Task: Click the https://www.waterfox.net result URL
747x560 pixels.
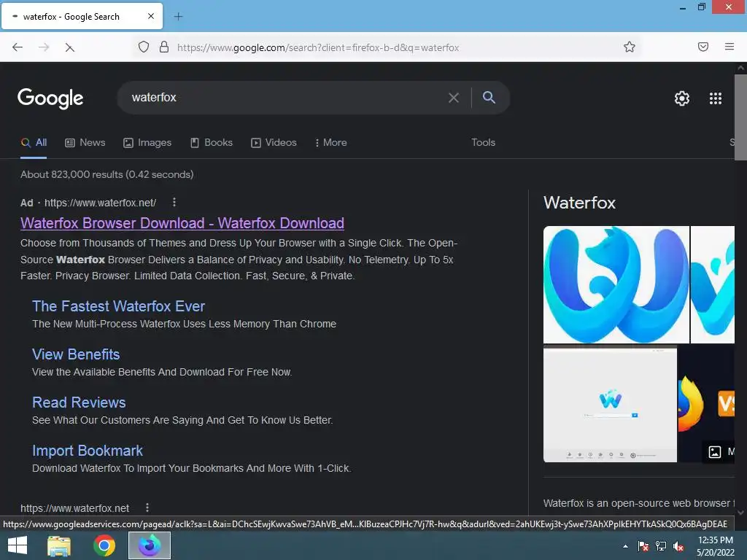Action: coord(75,508)
